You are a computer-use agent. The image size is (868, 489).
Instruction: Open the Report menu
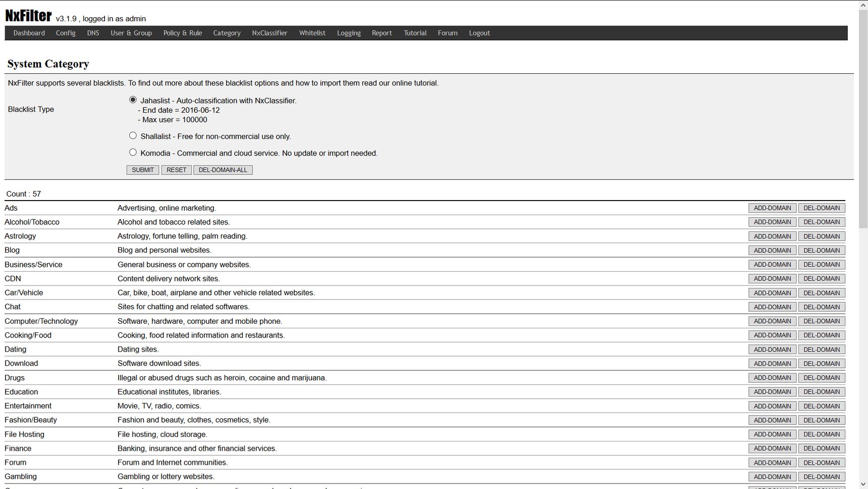382,33
